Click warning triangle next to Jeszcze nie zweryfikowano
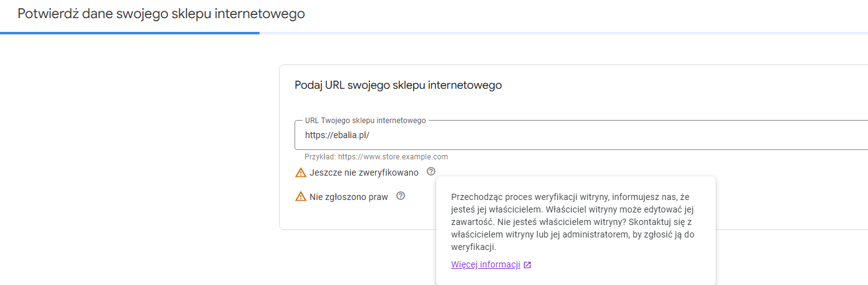Screen dimensions: 868x285 coord(301,172)
